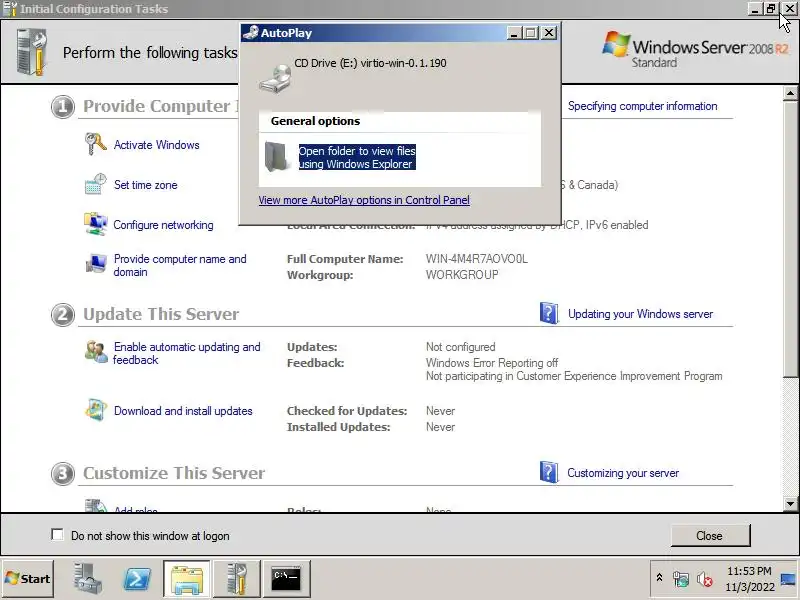
Task: Open the Activate Windows link
Action: click(156, 145)
